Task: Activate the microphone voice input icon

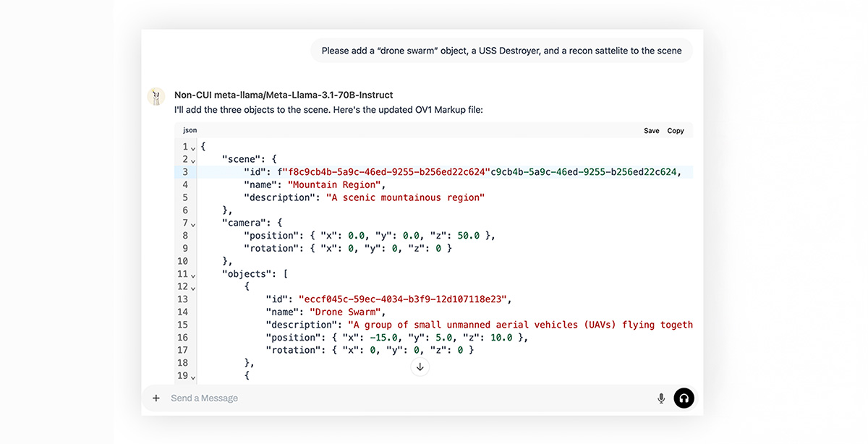Action: coord(660,398)
